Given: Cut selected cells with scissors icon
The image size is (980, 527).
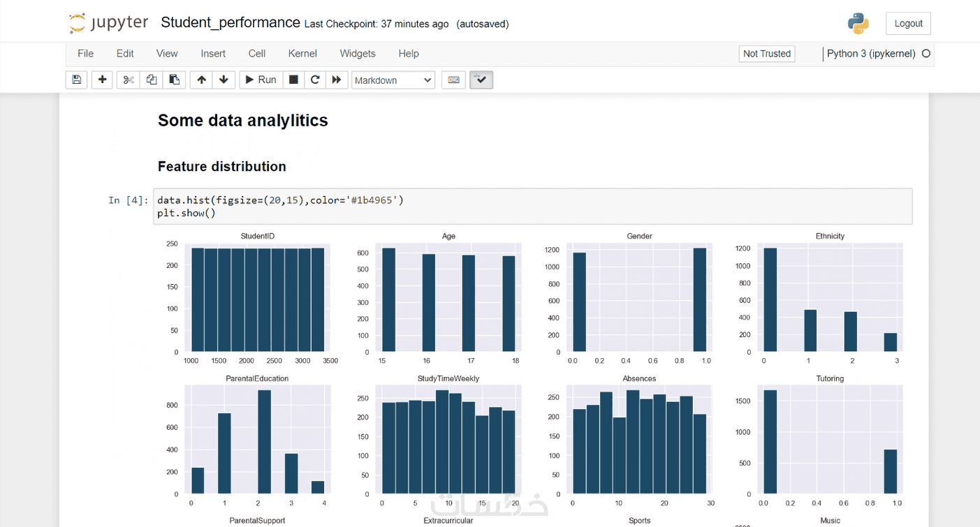Looking at the screenshot, I should click(x=128, y=80).
